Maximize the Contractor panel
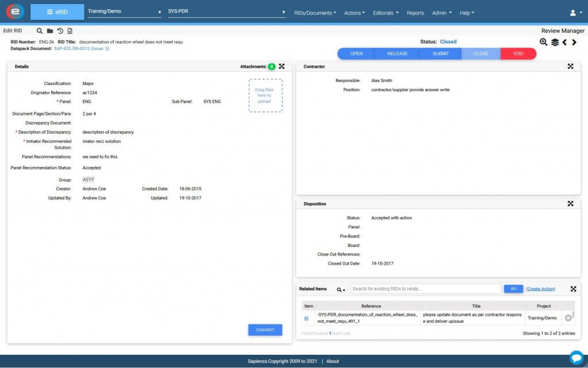This screenshot has height=368, width=588. point(570,67)
